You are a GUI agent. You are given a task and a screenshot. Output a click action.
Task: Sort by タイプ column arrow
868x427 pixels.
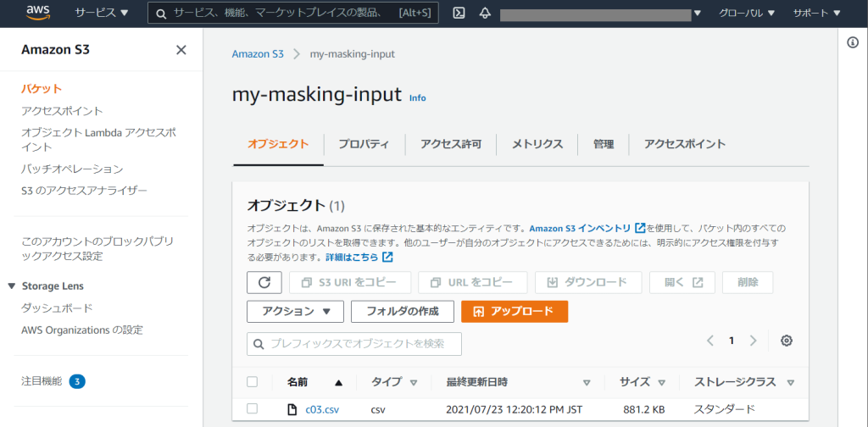tap(413, 382)
